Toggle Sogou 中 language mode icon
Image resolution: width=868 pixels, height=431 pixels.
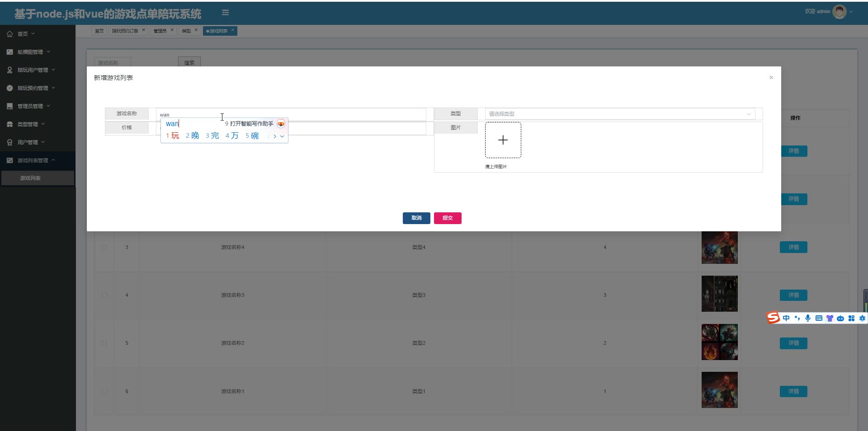[x=786, y=318]
